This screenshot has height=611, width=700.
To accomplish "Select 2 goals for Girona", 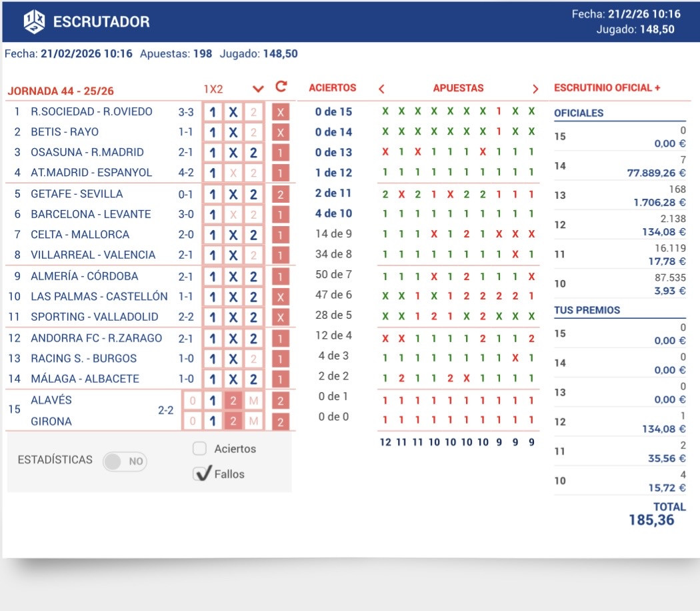I will click(233, 421).
